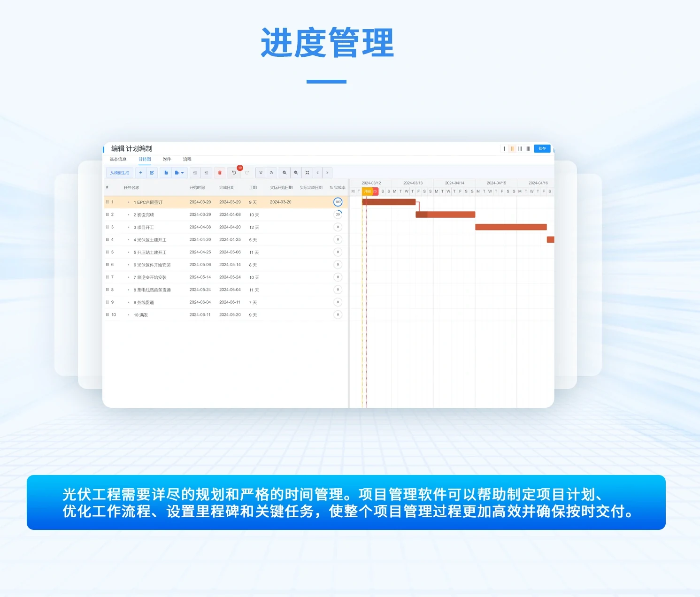Click duration 12 天 for 项目开工
Screen dimensions: 700x597
pyautogui.click(x=254, y=227)
